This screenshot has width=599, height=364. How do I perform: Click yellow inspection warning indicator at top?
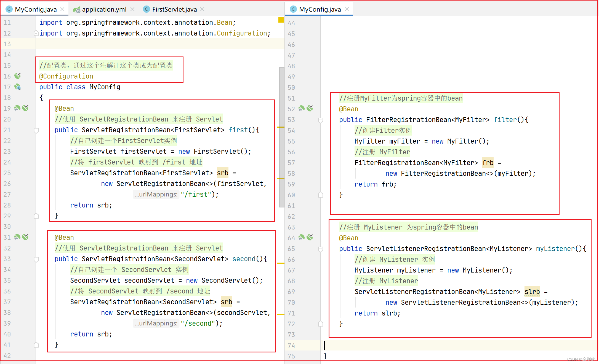281,20
